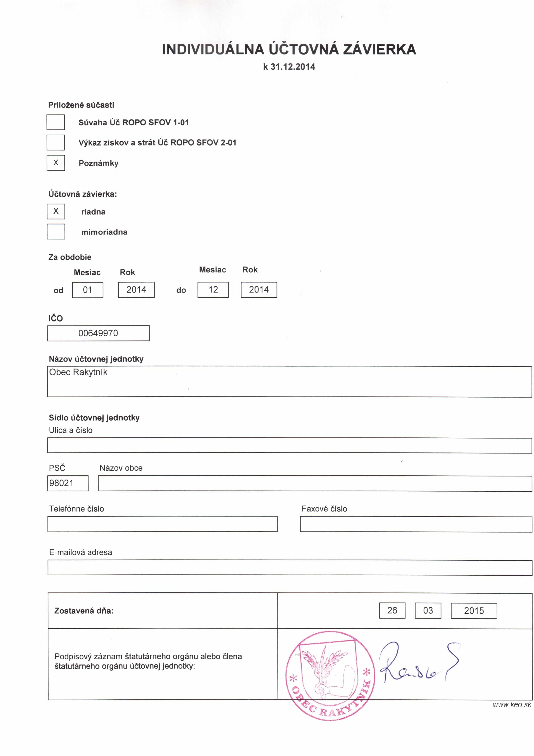Viewport: 534px width, 756px height.
Task: Click the Faxové číslo field
Action: point(416,524)
